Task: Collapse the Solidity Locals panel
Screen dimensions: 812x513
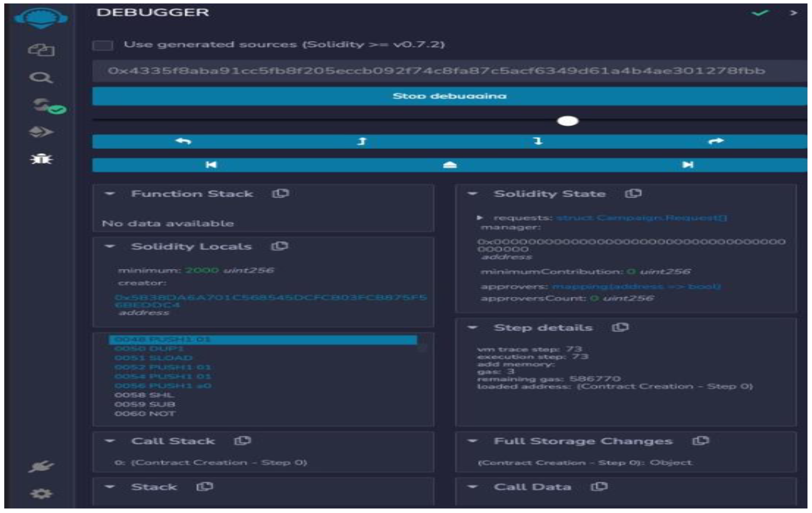Action: [110, 246]
